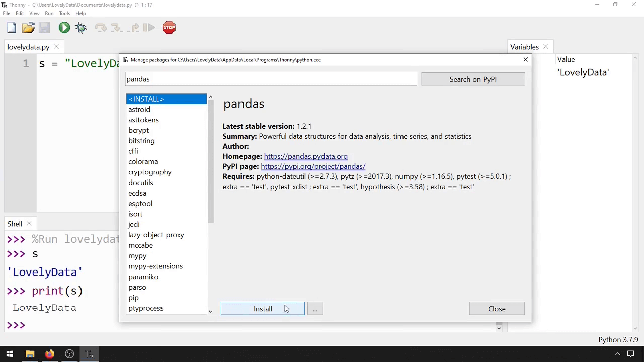Click package list scrollbar up arrow

point(210,97)
